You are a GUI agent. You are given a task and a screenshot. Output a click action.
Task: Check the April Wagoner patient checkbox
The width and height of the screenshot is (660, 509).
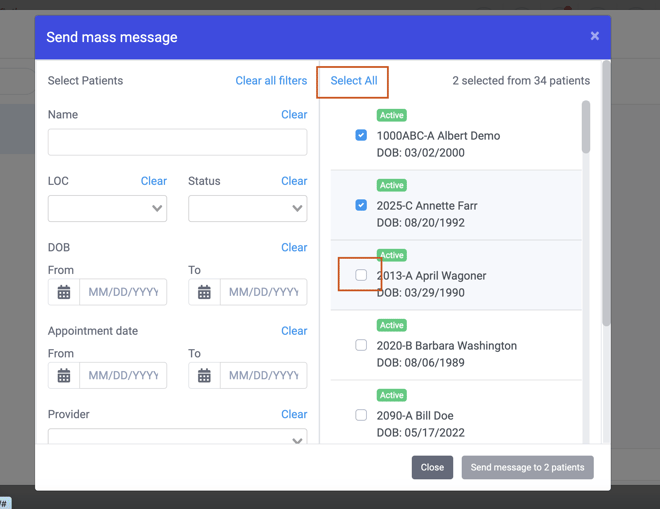click(x=361, y=275)
